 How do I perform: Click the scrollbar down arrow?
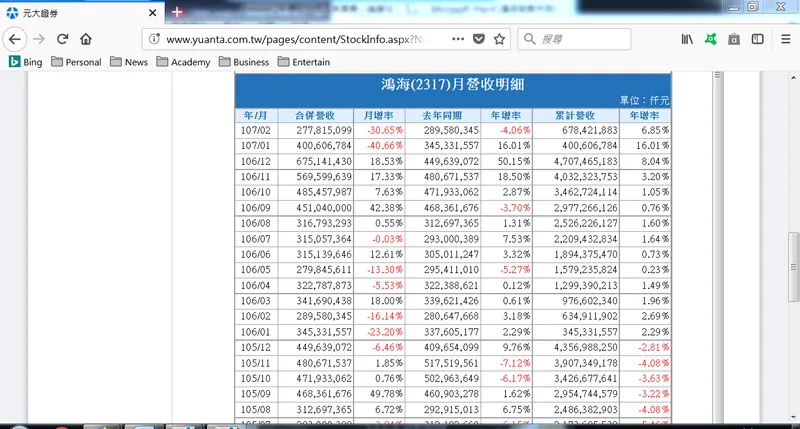793,417
